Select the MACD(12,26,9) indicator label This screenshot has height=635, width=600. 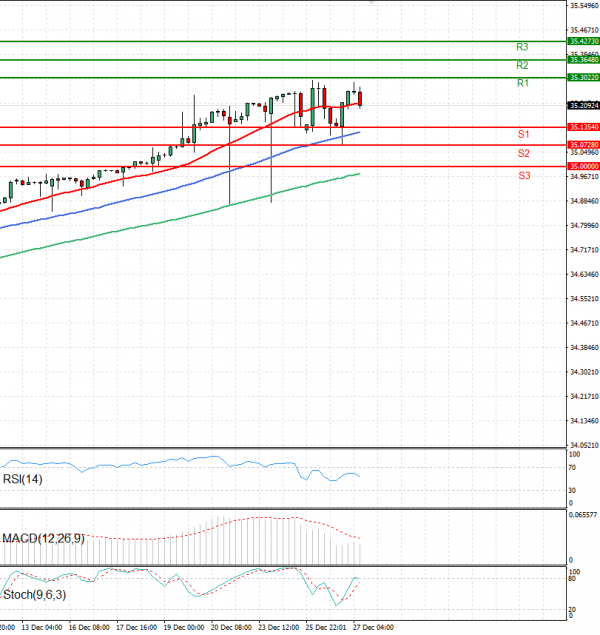click(x=43, y=538)
